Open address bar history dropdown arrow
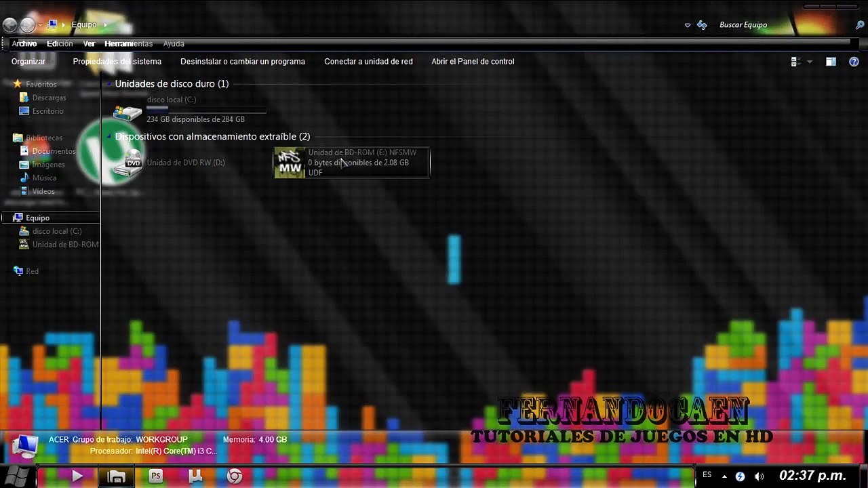868x488 pixels. coord(688,25)
